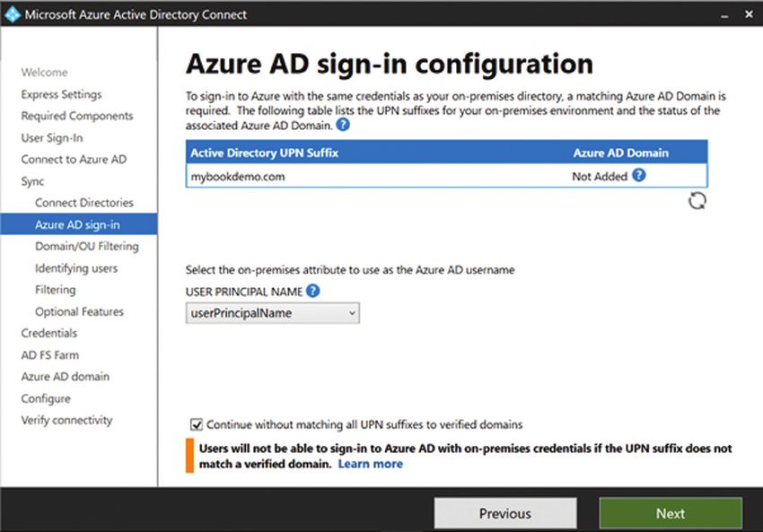
Task: Open help icon after 'associated Azure AD Domain'
Action: [343, 125]
